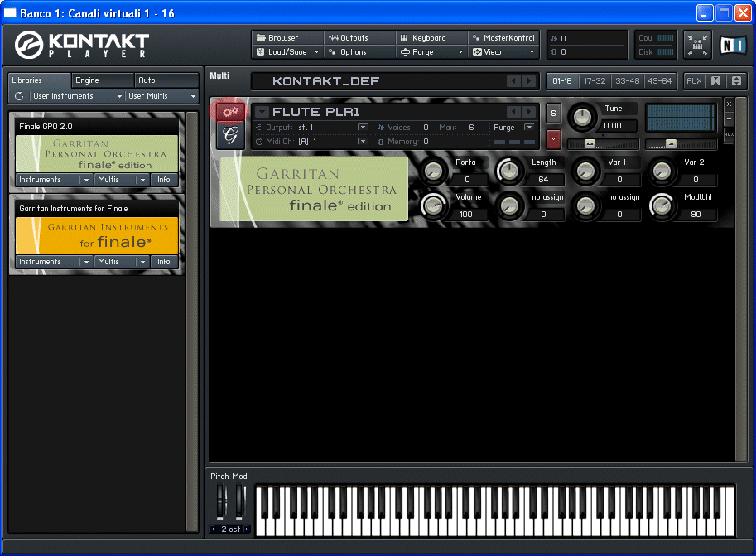The height and width of the screenshot is (556, 756).
Task: Click the minimized view icon beside the NI logo
Action: pos(697,45)
